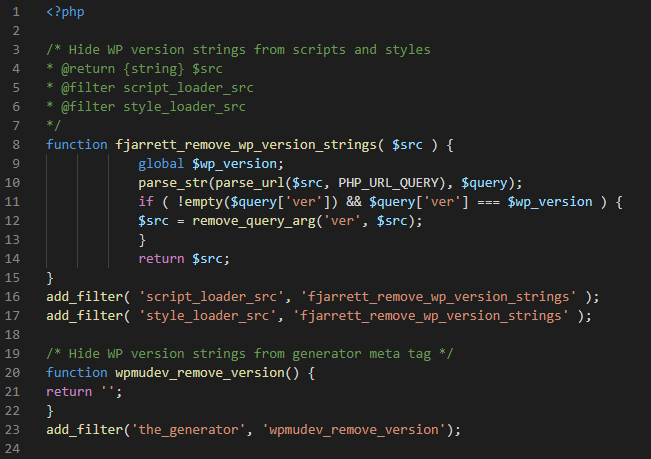
Task: Click 'style_loader_src' string on line 17
Action: pos(207,316)
